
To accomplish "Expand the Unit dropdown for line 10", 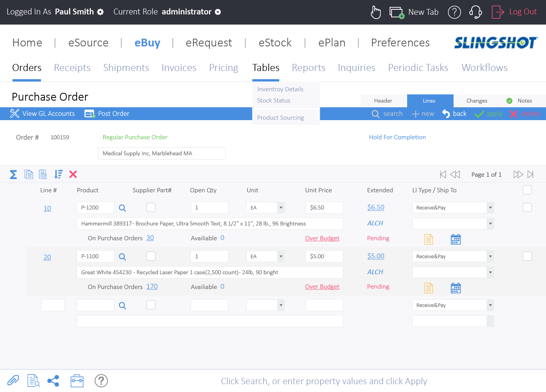I will [281, 208].
